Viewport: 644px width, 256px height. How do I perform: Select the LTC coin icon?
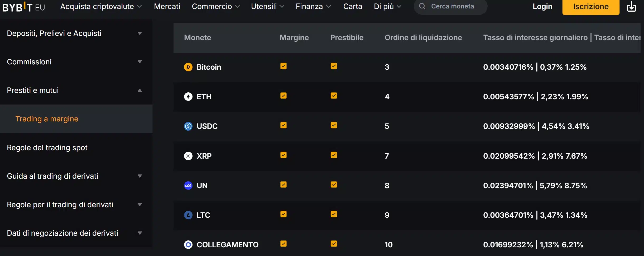188,215
